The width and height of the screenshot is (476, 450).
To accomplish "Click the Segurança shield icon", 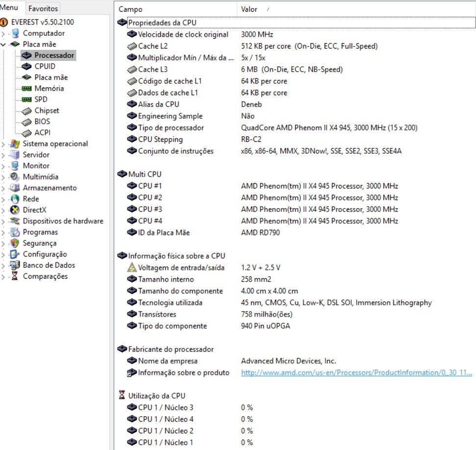I will coord(15,243).
